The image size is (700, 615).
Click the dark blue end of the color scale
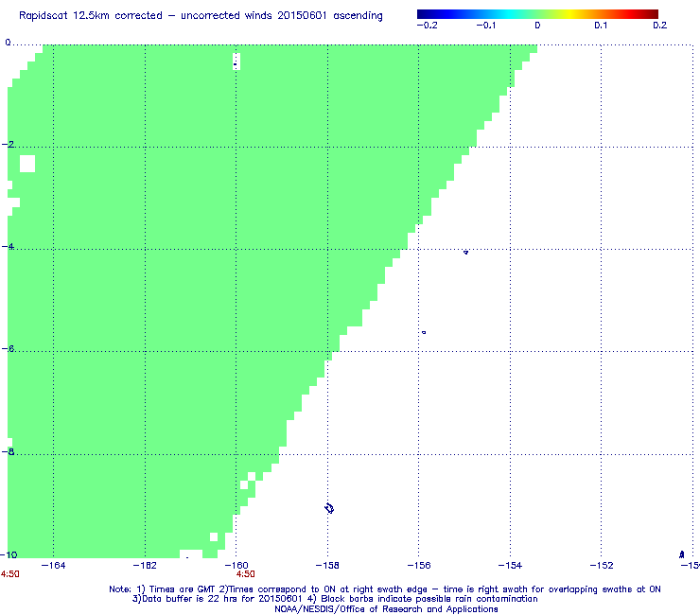pyautogui.click(x=421, y=14)
